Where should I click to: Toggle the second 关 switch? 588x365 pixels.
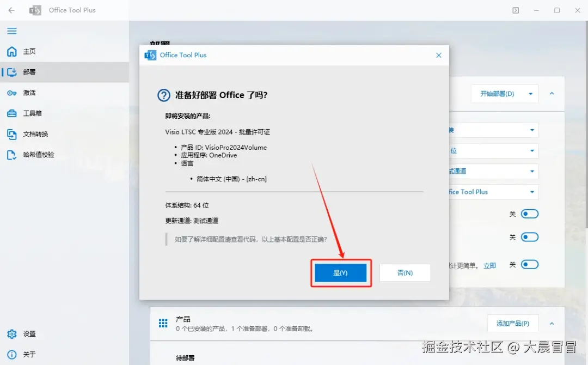point(530,237)
